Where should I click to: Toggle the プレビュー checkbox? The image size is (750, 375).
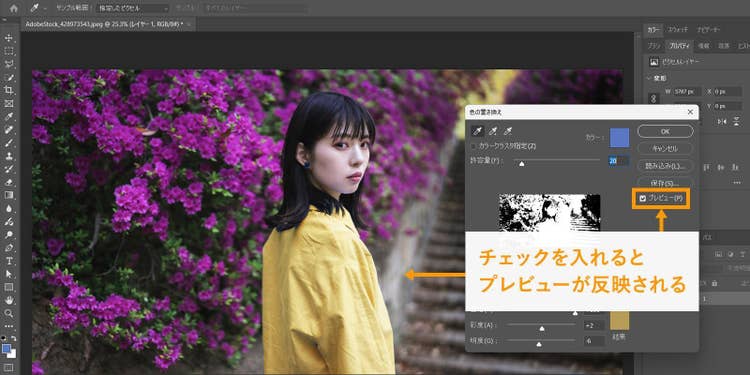pyautogui.click(x=643, y=199)
